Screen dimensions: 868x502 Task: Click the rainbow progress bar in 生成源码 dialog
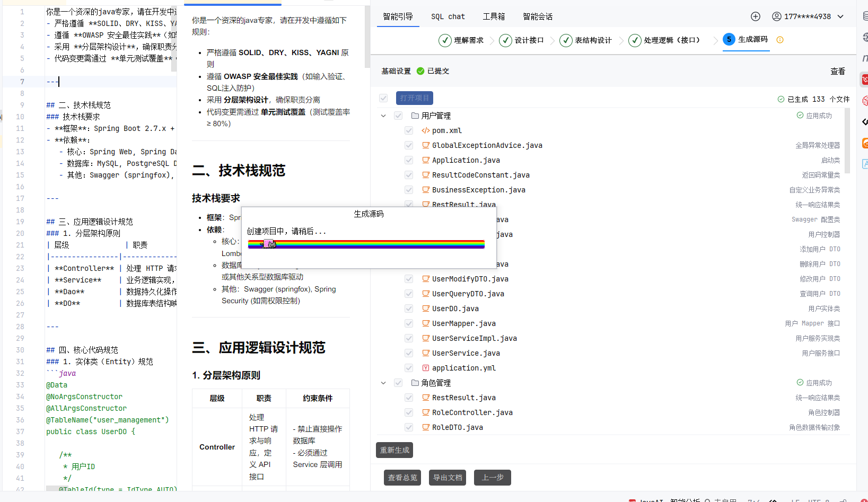(x=366, y=244)
